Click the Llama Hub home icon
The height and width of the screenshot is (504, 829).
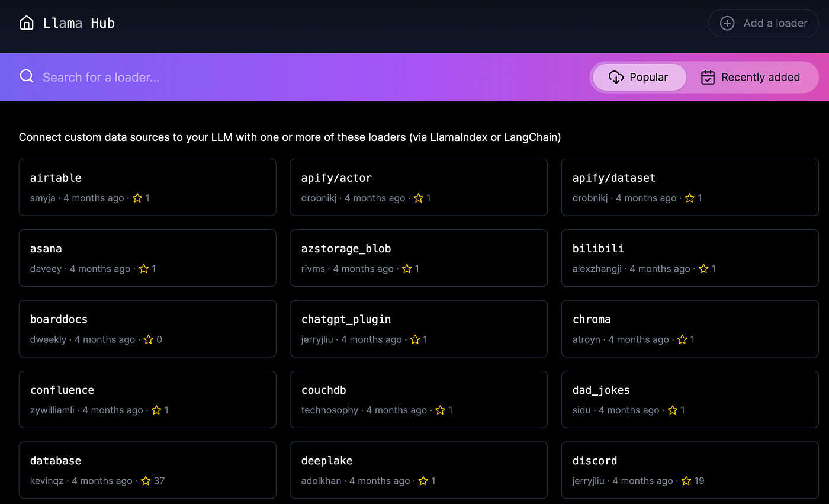pyautogui.click(x=27, y=23)
